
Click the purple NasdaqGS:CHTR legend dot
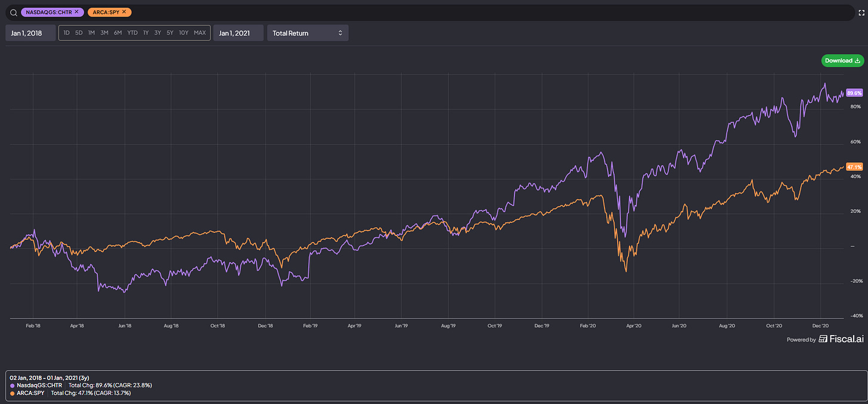click(13, 386)
